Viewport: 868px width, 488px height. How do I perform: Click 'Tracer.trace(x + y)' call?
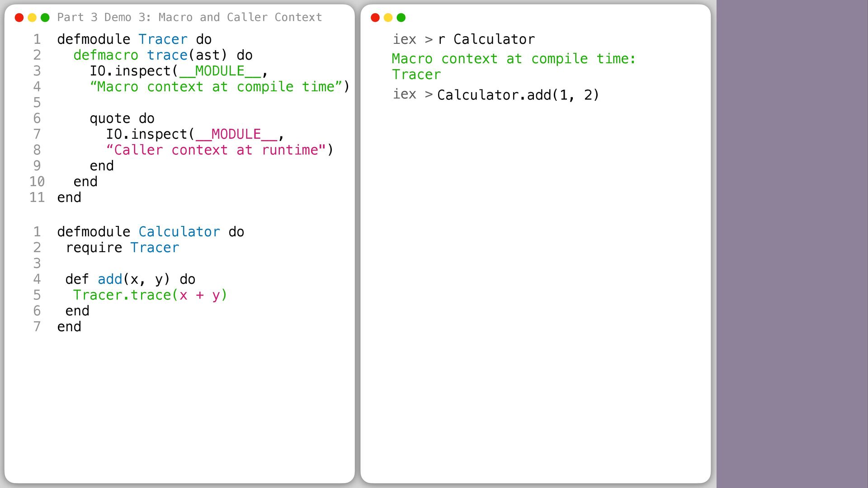coord(150,295)
